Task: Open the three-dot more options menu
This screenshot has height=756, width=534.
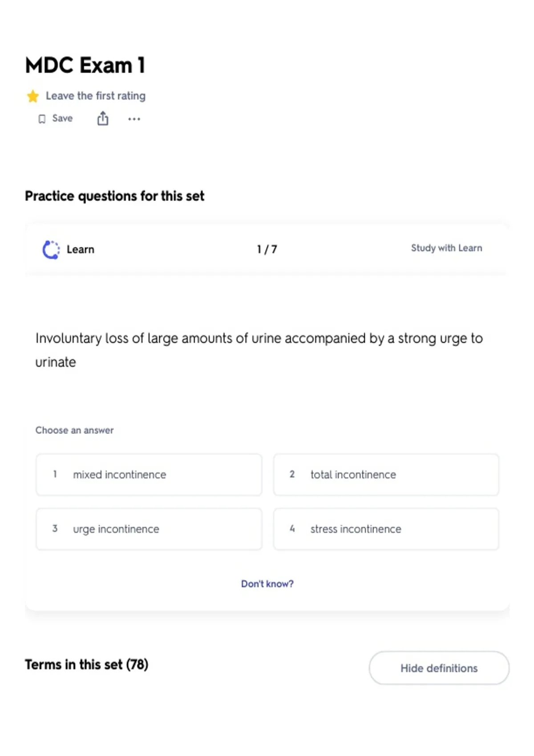Action: coord(134,119)
